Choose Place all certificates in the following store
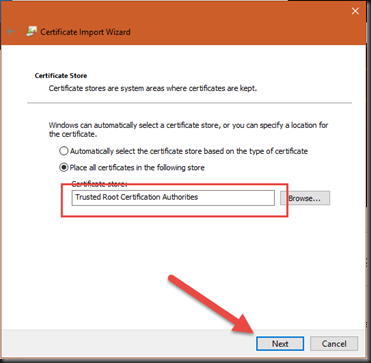Screen dimensions: 371x363 click(64, 167)
